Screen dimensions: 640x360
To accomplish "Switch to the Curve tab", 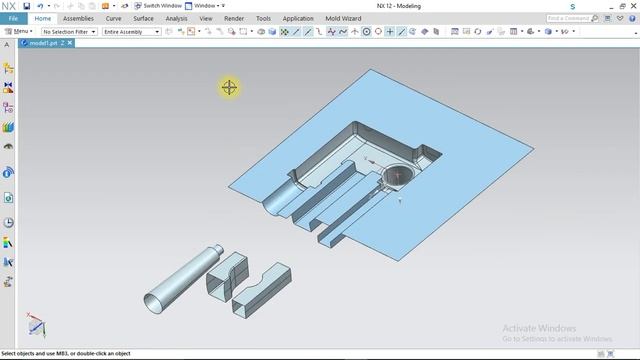I will coord(113,18).
